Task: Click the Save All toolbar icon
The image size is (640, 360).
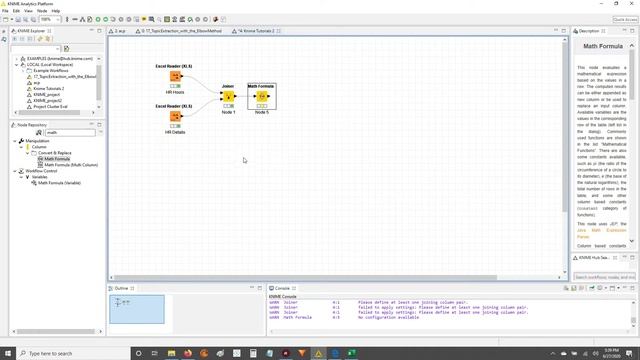Action: (x=33, y=19)
